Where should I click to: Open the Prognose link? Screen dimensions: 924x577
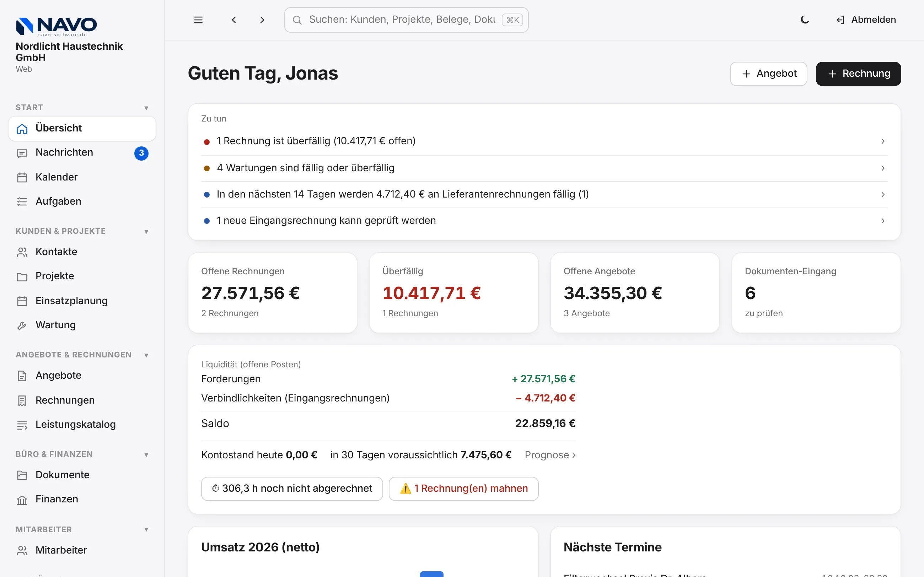[550, 455]
